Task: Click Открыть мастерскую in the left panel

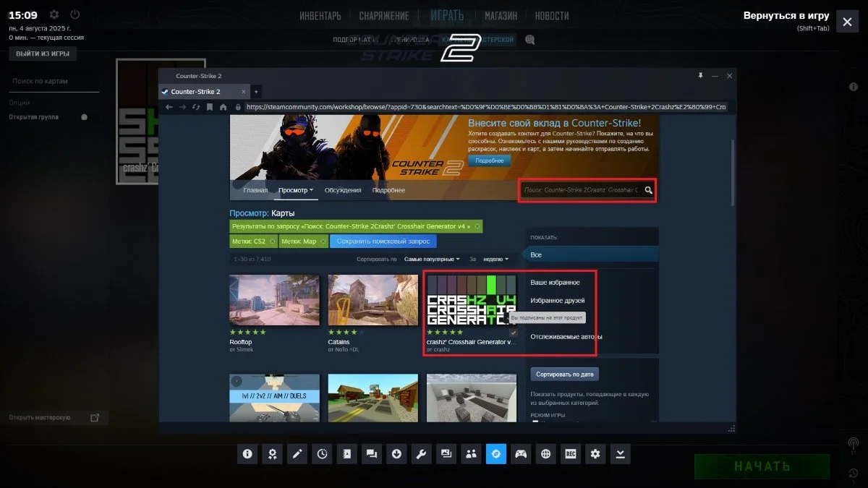Action: point(54,418)
